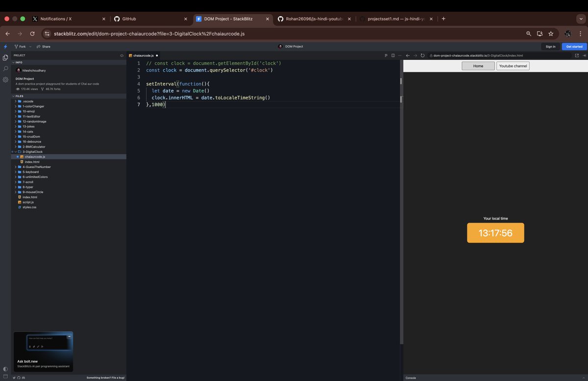The width and height of the screenshot is (588, 381).
Task: Click the Sign in button
Action: 550,47
